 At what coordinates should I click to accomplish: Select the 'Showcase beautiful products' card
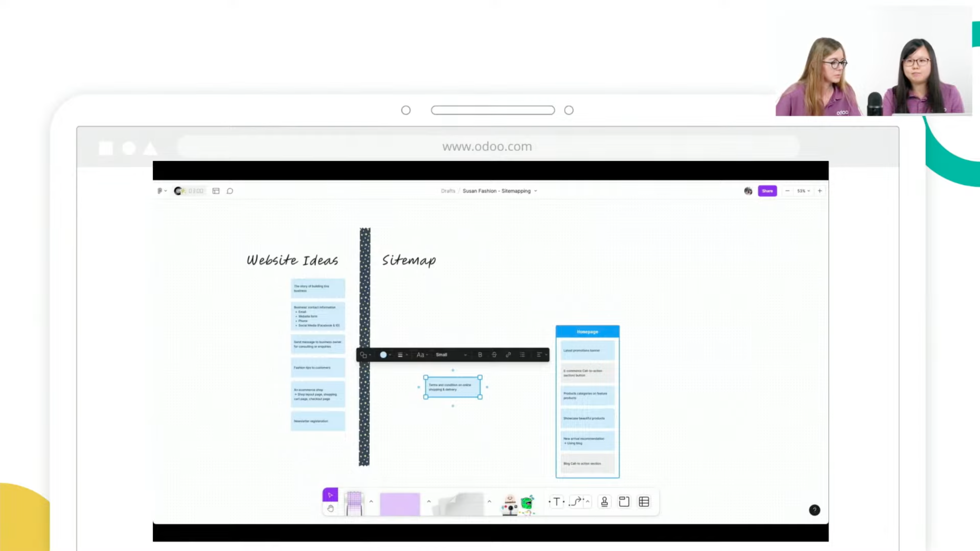pos(587,418)
